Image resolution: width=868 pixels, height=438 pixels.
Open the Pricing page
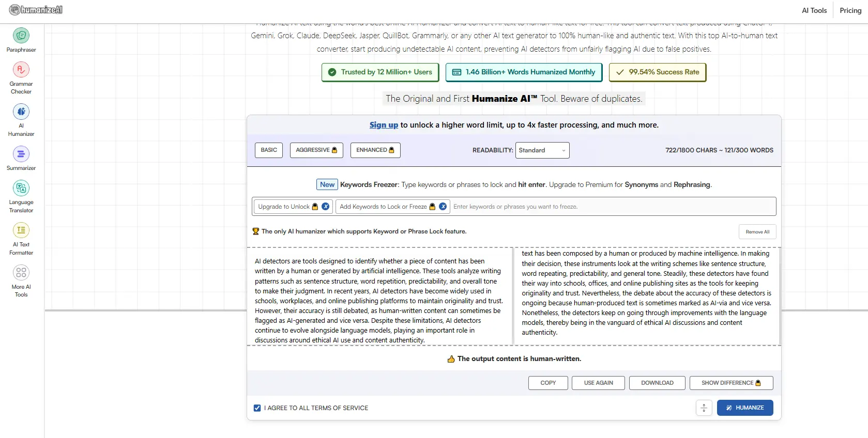pos(850,10)
